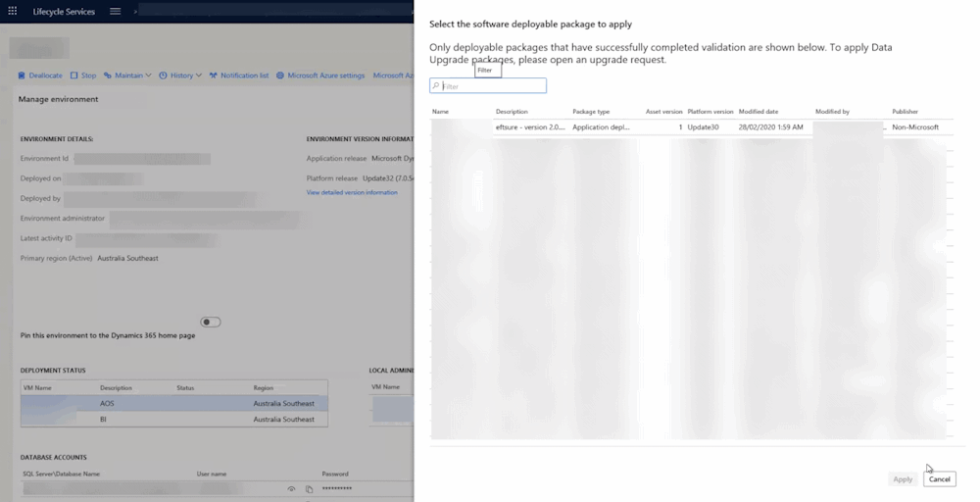Select the eftsure version 2.0 package row

[692, 126]
